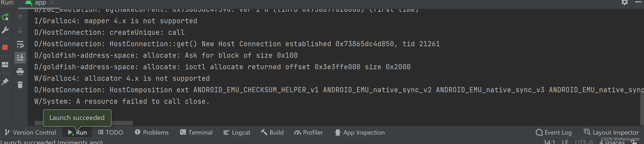The image size is (644, 144).
Task: Toggle soft-wrap in console output
Action: (20, 44)
